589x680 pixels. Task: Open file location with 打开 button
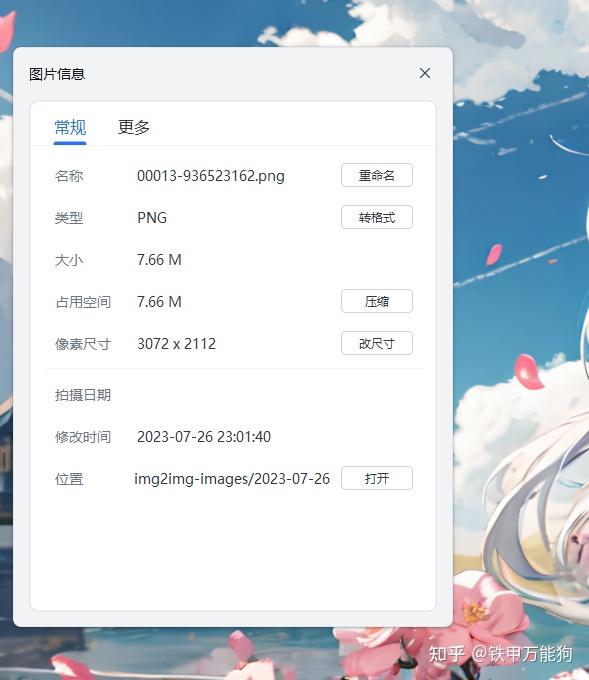[x=376, y=478]
